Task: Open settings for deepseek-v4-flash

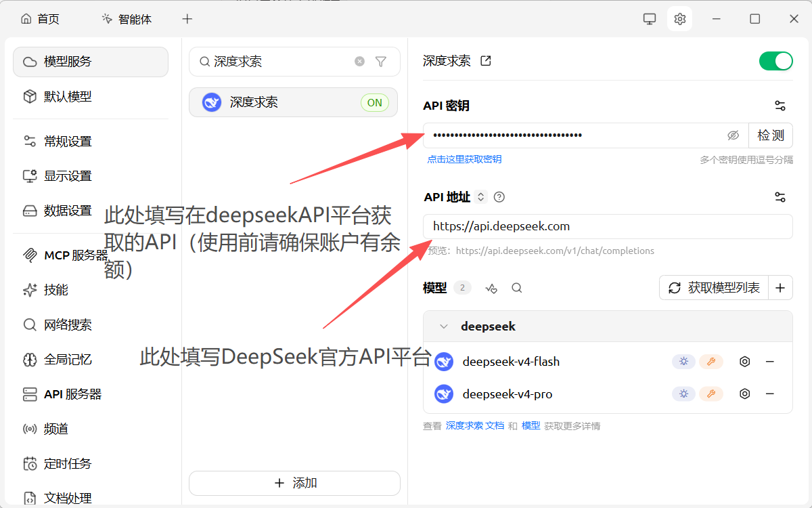Action: tap(745, 362)
